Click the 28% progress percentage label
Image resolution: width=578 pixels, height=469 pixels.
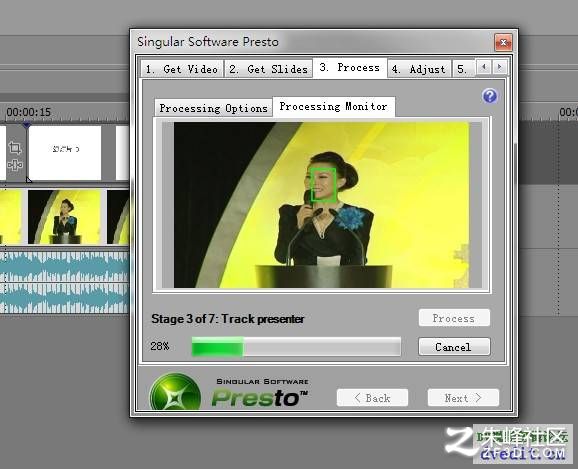click(x=160, y=346)
